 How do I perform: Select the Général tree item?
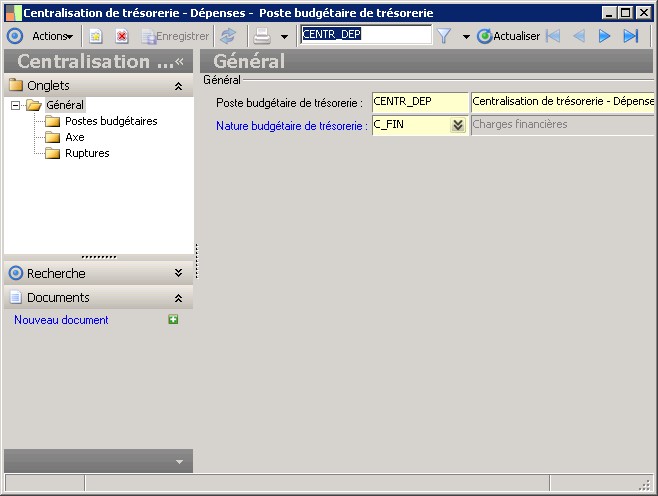pos(65,105)
